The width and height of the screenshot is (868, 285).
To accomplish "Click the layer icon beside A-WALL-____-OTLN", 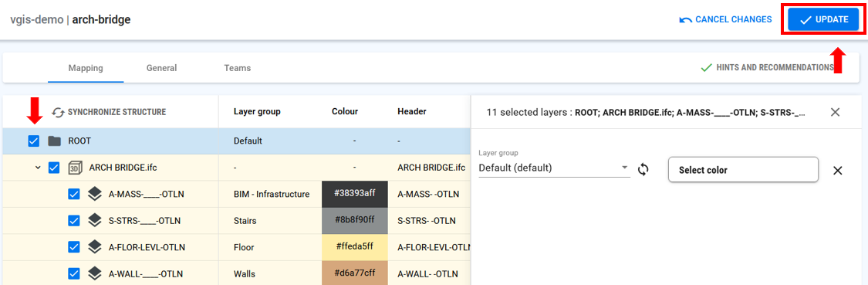I will pos(95,273).
